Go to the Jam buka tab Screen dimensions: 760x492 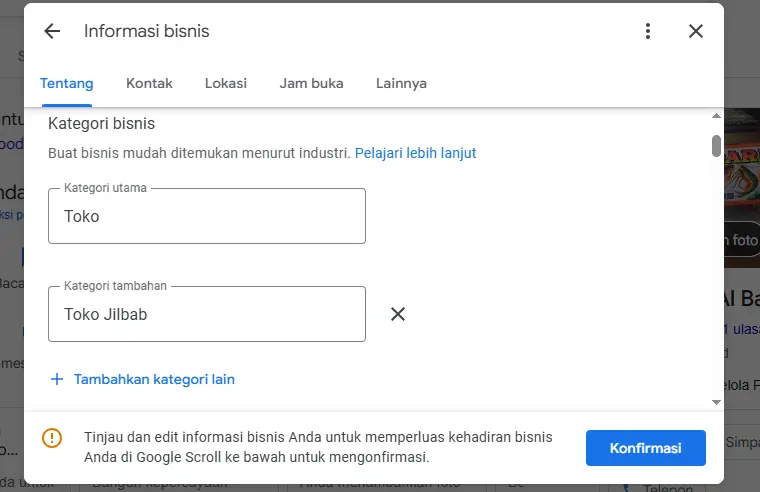pyautogui.click(x=311, y=83)
